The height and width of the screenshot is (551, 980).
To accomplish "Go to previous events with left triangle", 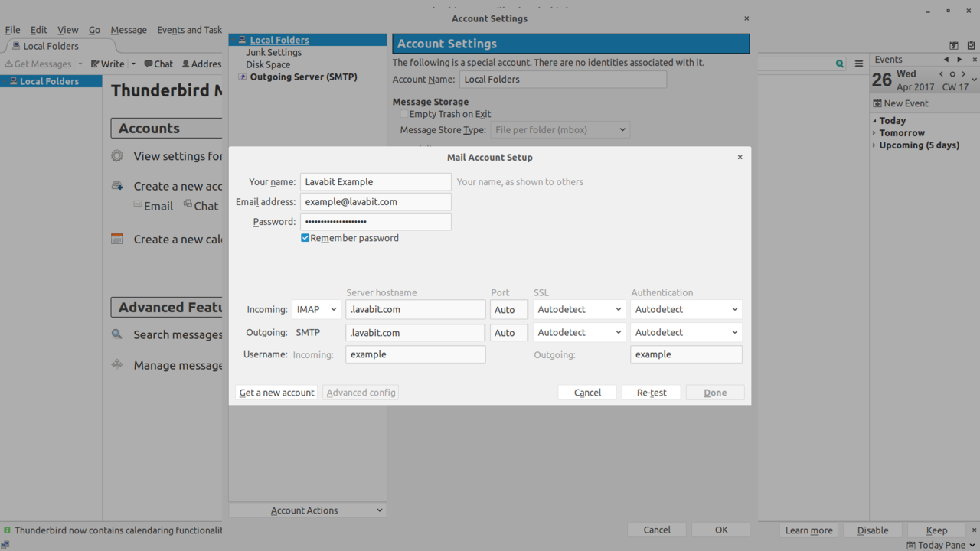I will click(946, 60).
